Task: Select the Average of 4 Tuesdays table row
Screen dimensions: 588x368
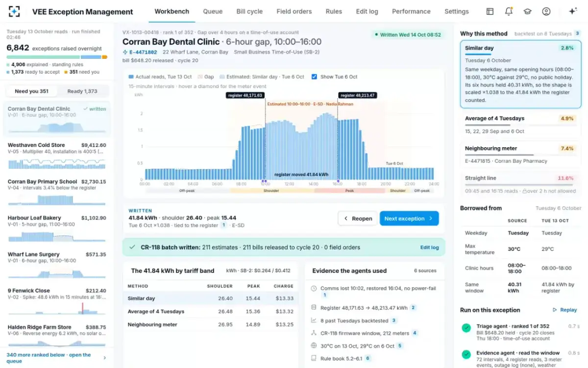Action: click(210, 312)
